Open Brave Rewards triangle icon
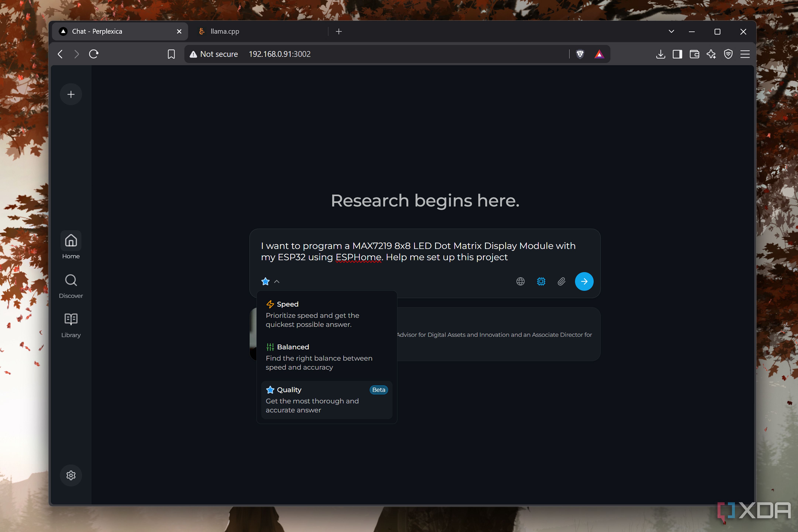 click(599, 54)
